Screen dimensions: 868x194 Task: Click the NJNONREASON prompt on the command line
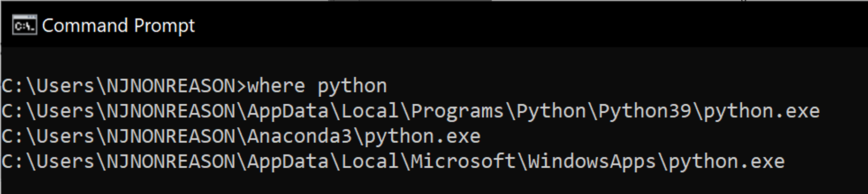click(171, 86)
